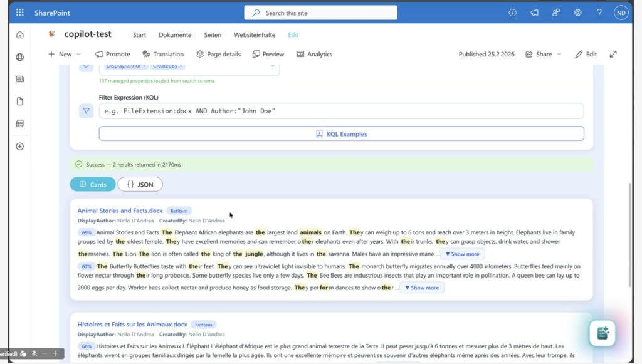The image size is (642, 364).
Task: Click the 68% relevance badge
Action: click(x=87, y=346)
